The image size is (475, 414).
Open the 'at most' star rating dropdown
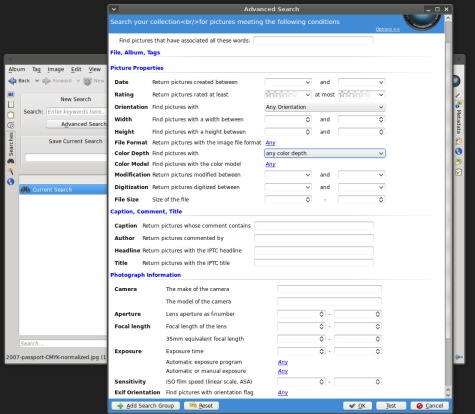point(362,95)
